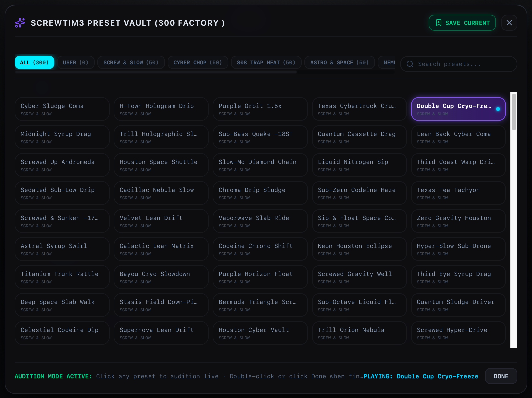The image size is (532, 398).
Task: Select the Titanium Trunk Rattle preset
Action: coord(62,277)
